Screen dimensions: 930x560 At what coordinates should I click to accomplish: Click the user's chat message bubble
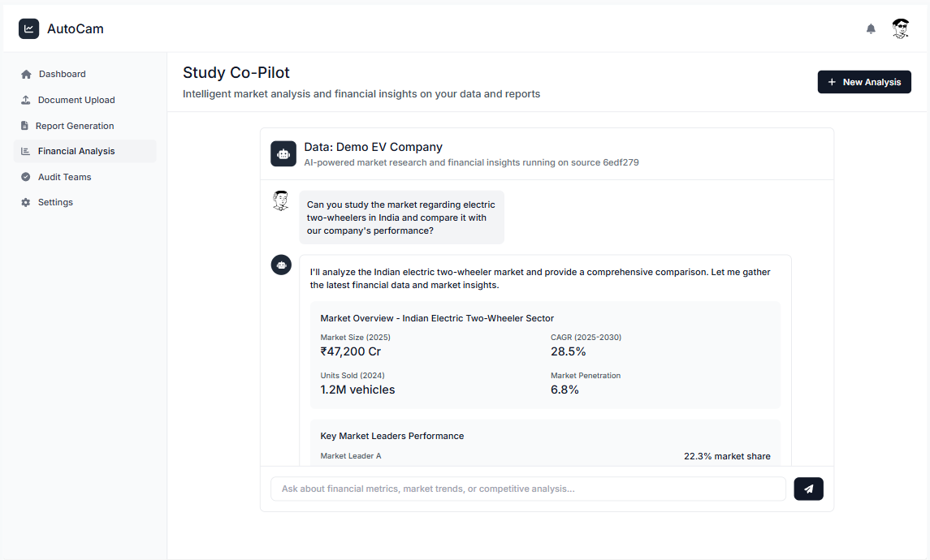401,218
